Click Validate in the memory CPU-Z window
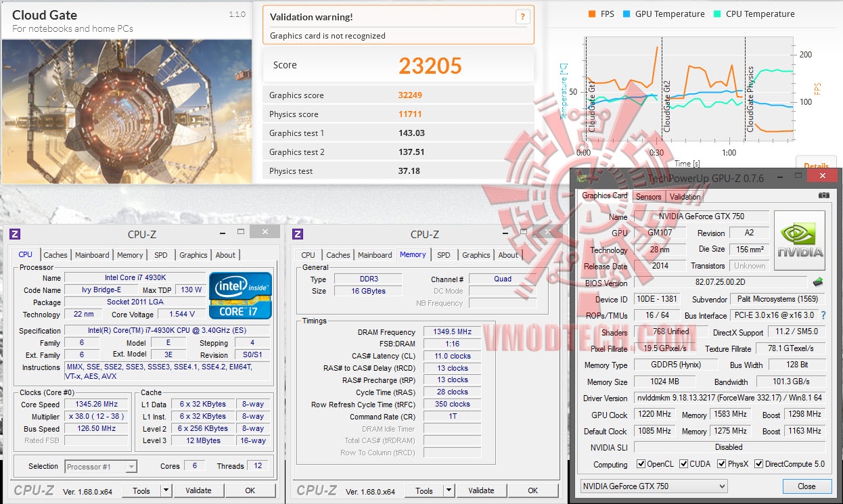843x504 pixels. [x=481, y=490]
